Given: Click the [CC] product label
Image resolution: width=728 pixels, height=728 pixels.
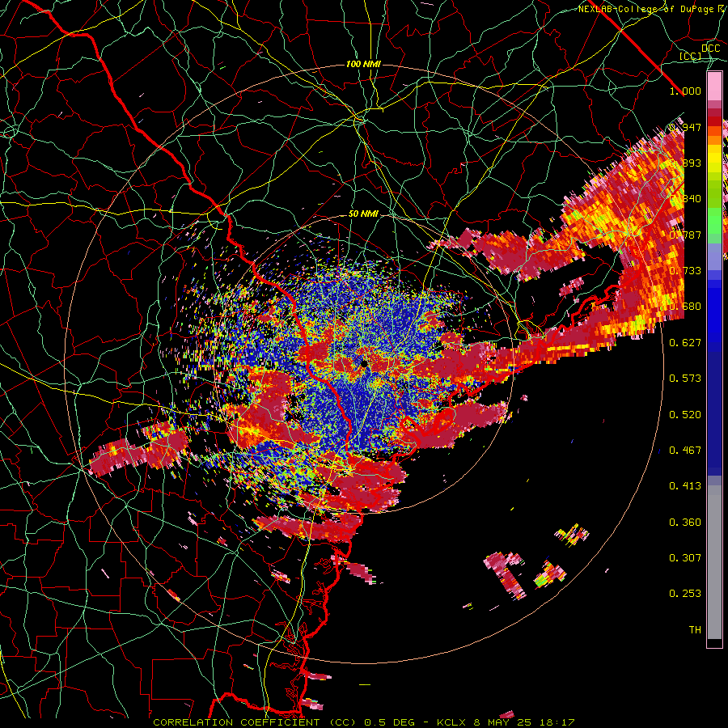Looking at the screenshot, I should [x=691, y=56].
